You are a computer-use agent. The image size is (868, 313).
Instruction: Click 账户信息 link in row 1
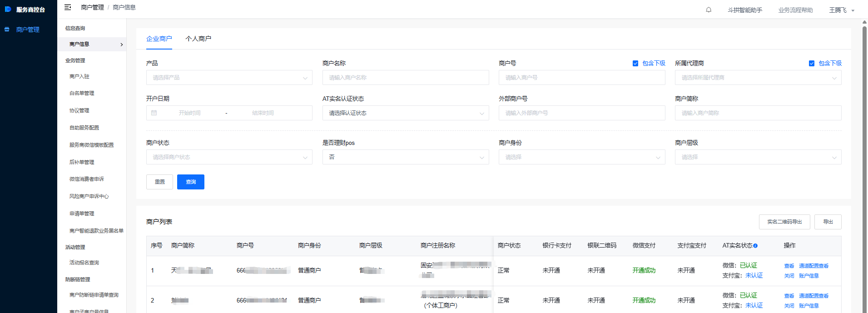pyautogui.click(x=808, y=276)
